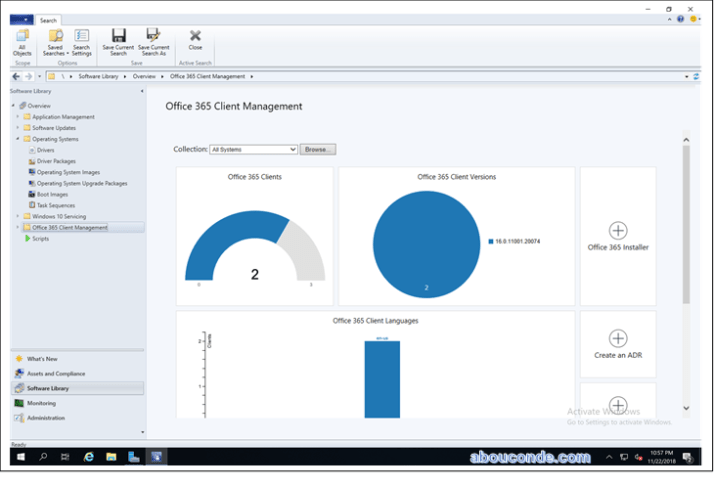Click the Save Current Search icon
The height and width of the screenshot is (486, 714).
[x=119, y=41]
